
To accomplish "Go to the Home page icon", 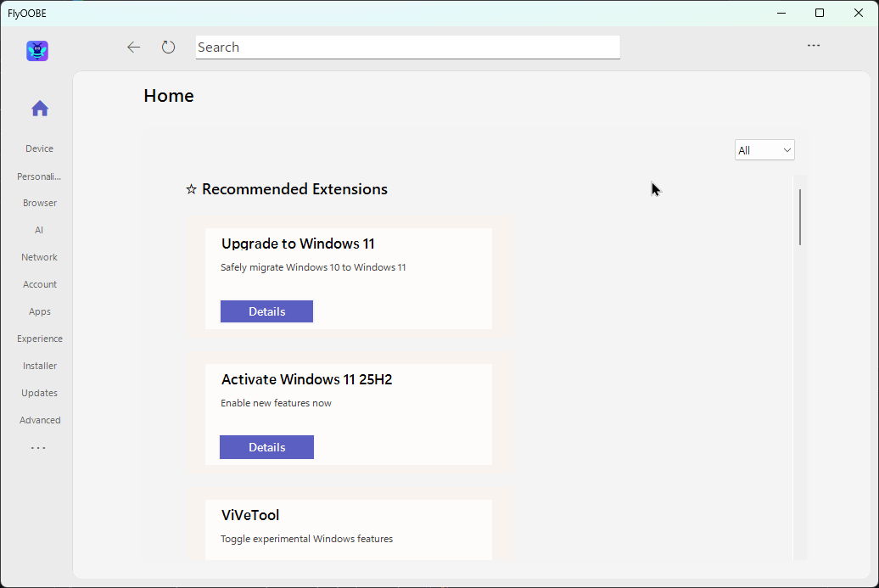I will coord(40,109).
